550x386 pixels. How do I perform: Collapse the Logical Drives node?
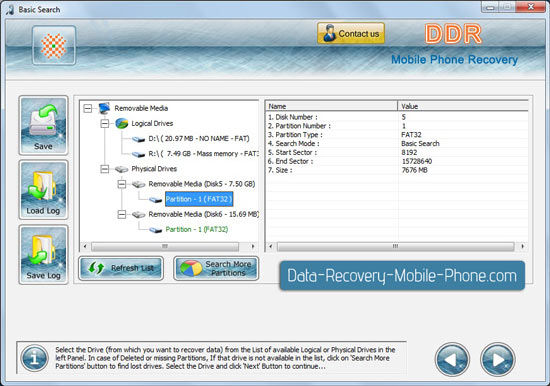(105, 124)
